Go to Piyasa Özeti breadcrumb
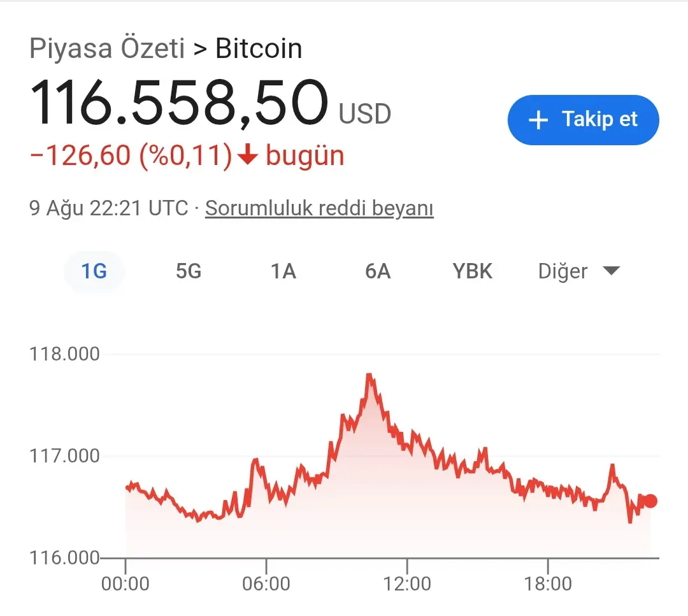688x616 pixels. (107, 48)
